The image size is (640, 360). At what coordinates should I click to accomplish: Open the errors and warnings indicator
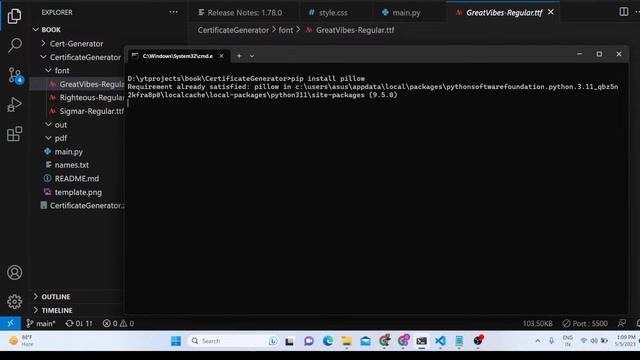click(118, 323)
